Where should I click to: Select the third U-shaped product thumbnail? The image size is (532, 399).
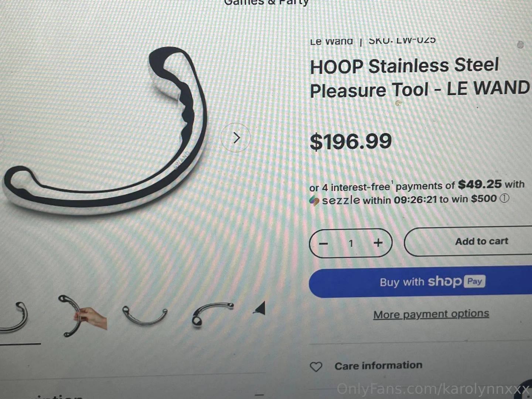(x=144, y=315)
